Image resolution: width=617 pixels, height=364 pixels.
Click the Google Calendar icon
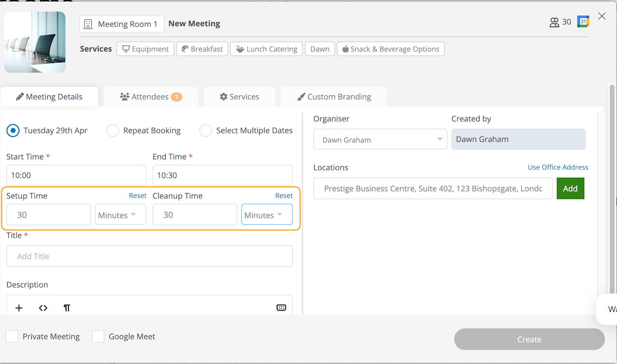(583, 22)
